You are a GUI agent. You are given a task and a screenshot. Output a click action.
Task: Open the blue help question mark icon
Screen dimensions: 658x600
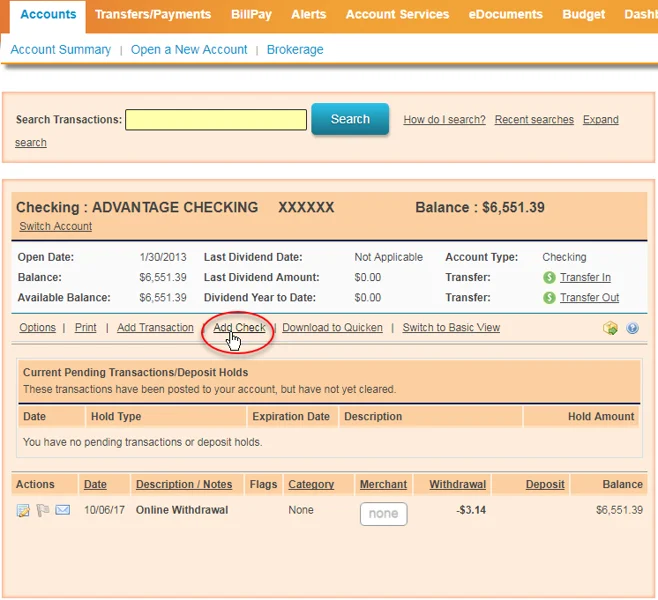coord(632,328)
